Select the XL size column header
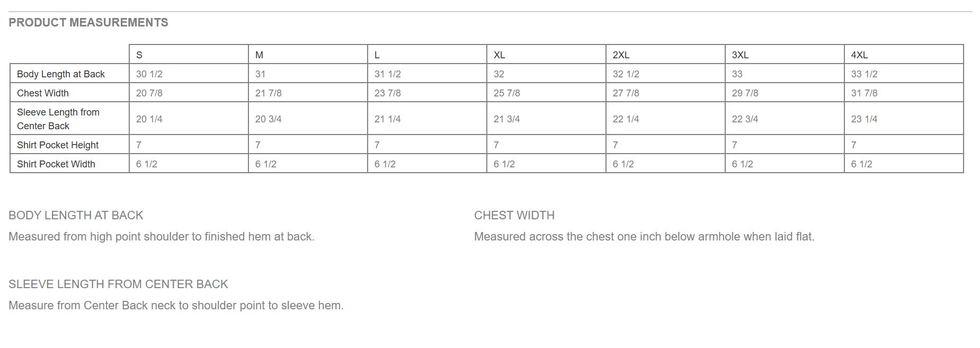This screenshot has width=980, height=348. [x=546, y=55]
